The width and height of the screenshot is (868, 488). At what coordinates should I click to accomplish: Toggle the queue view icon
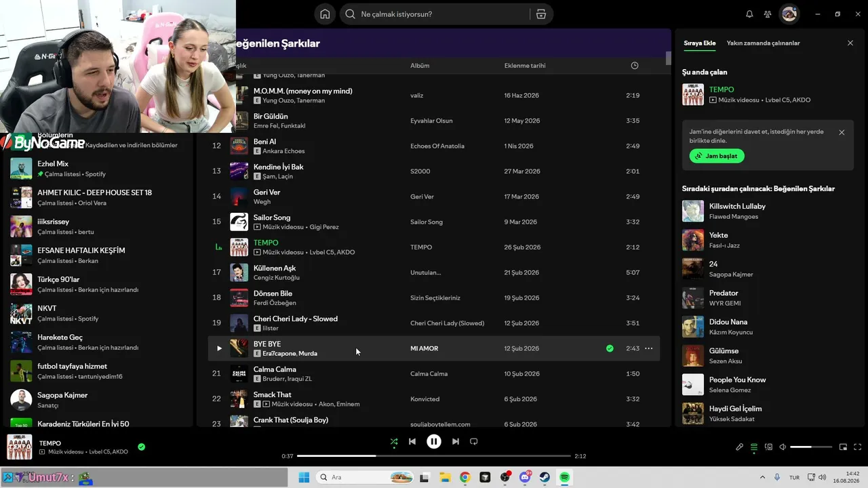pyautogui.click(x=754, y=447)
